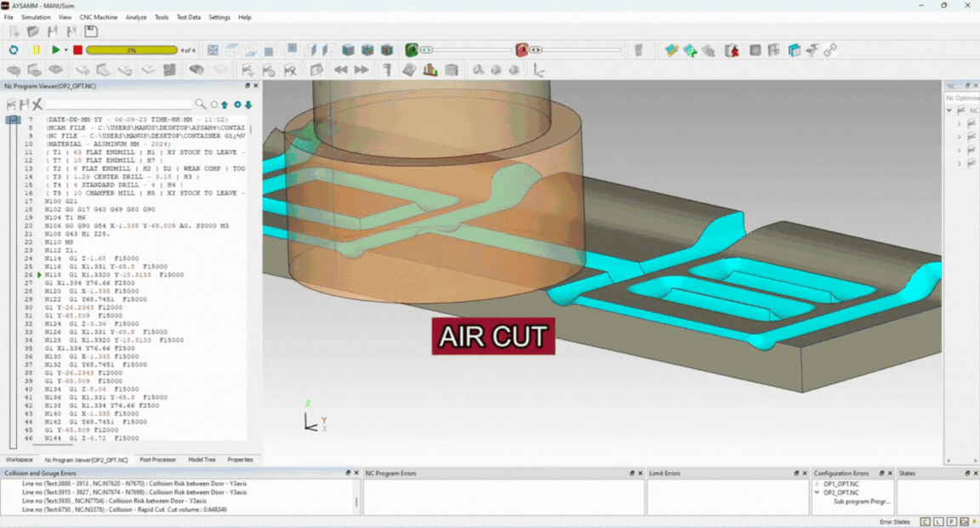The height and width of the screenshot is (528, 980).
Task: Click the search magnifier in NC Program Viewer
Action: click(x=201, y=105)
